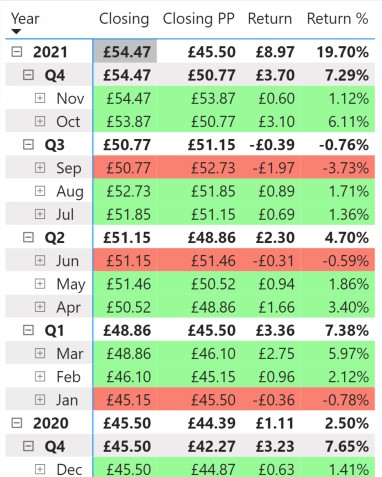Select the green £2.75 Mar return cell

(x=271, y=353)
